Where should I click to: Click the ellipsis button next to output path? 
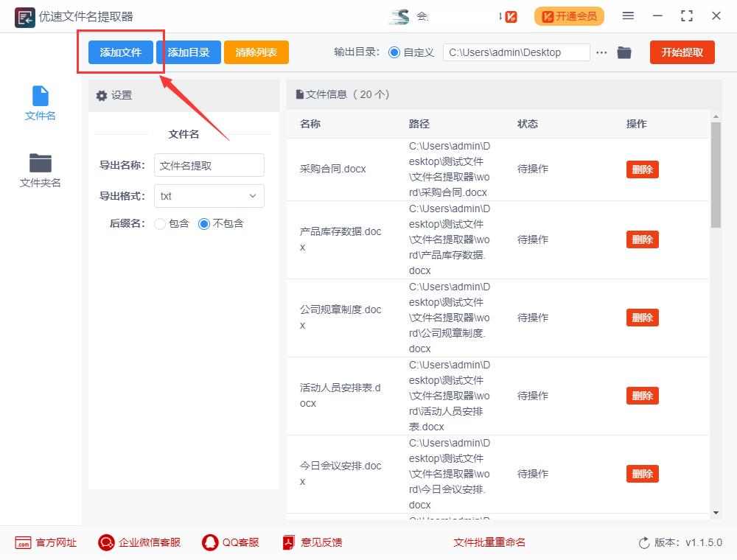point(601,52)
